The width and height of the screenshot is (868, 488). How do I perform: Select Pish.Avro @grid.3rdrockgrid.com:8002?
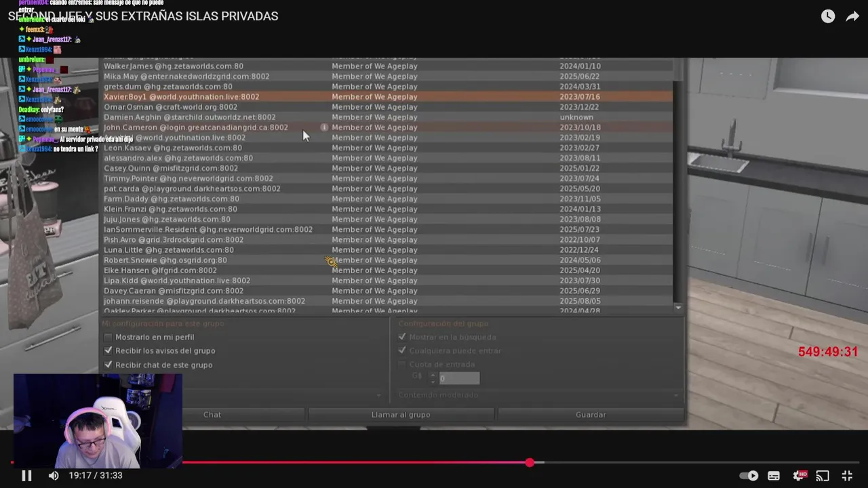point(387,240)
